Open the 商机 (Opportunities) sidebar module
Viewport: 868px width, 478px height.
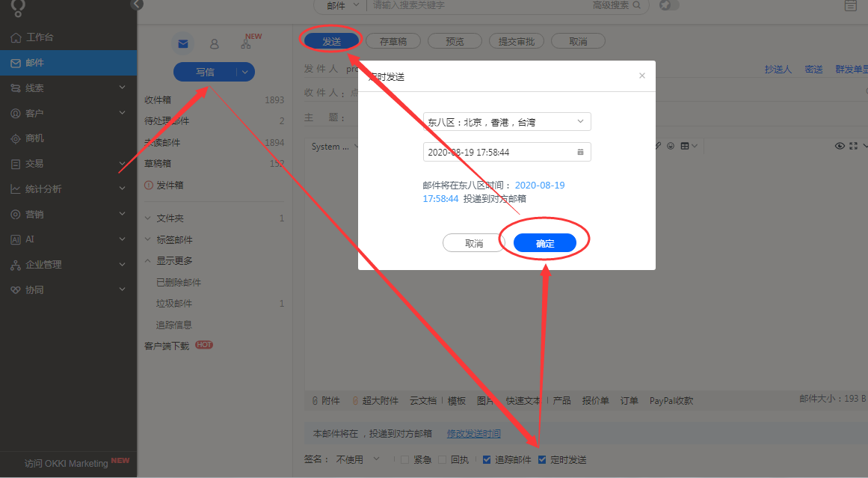[x=34, y=138]
